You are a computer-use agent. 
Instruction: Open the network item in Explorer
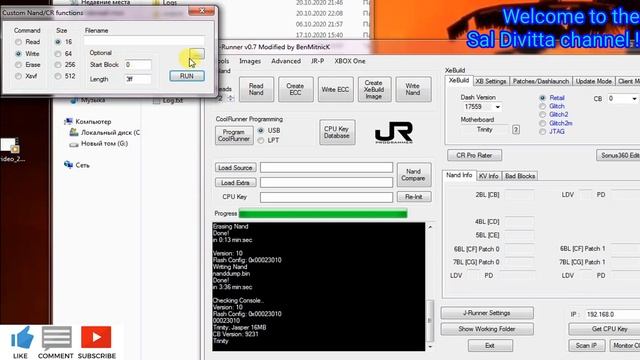[77, 165]
